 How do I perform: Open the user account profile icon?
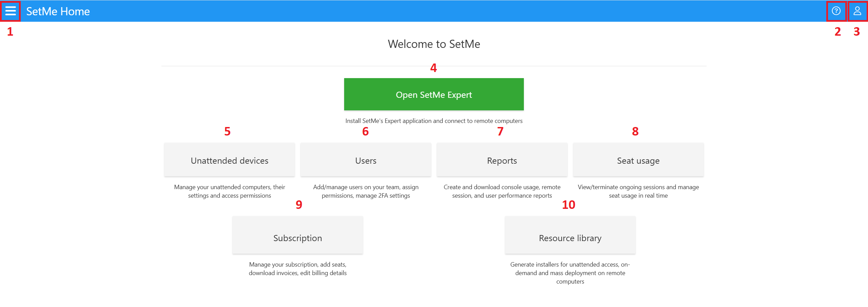point(857,11)
